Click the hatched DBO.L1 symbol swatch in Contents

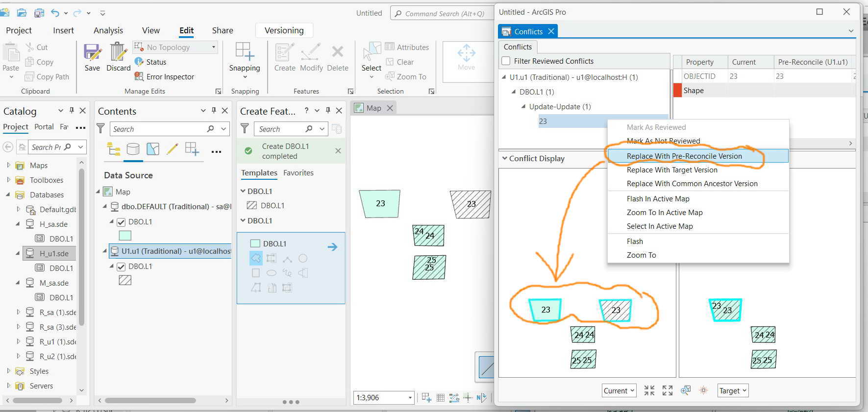click(125, 280)
